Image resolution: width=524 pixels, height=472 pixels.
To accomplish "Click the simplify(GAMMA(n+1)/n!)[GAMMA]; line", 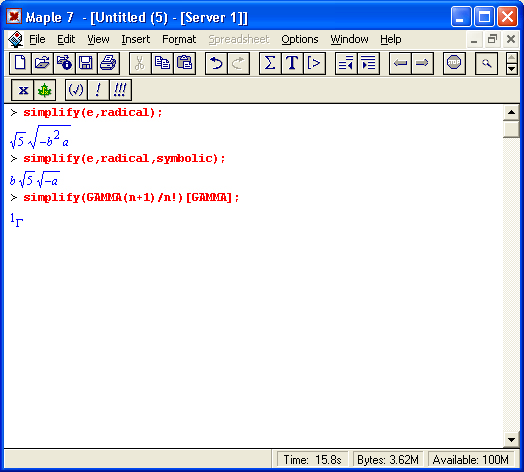I will [x=131, y=198].
